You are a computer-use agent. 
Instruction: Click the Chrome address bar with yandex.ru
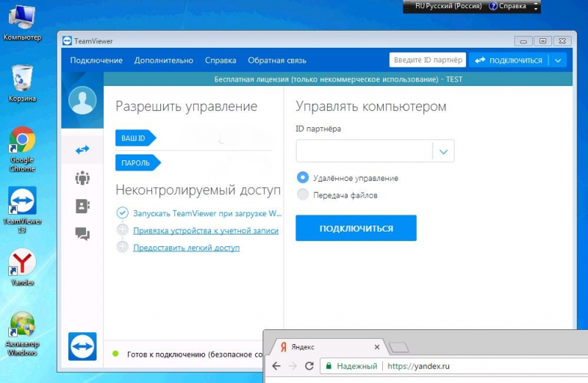tap(453, 366)
